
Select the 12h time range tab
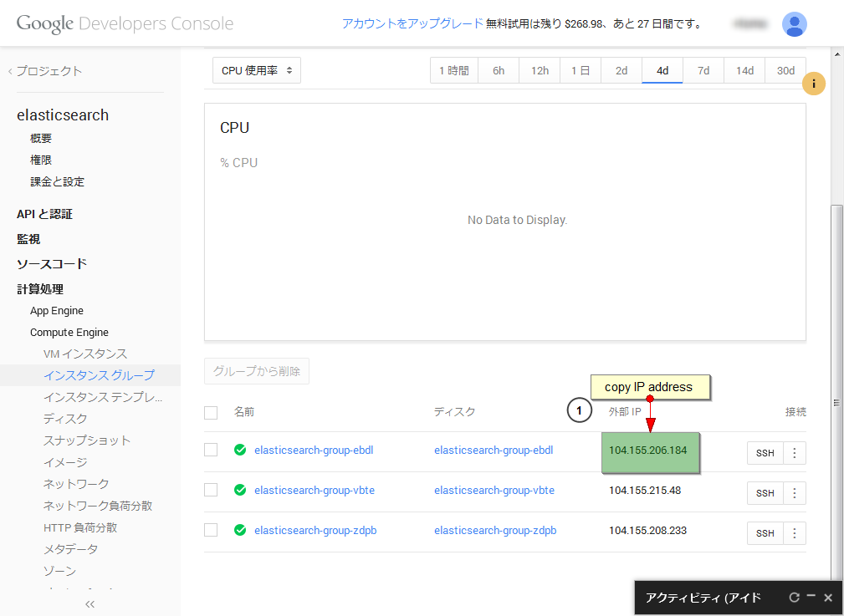(540, 70)
